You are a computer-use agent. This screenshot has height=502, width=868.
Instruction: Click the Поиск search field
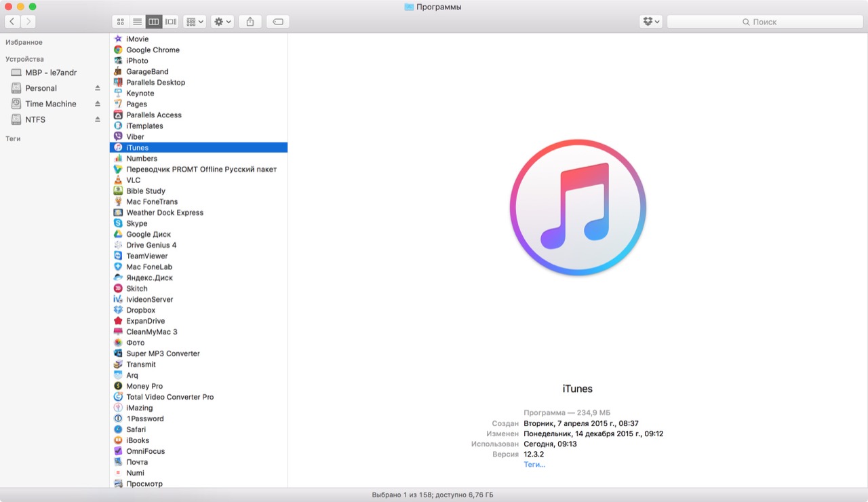coord(765,22)
